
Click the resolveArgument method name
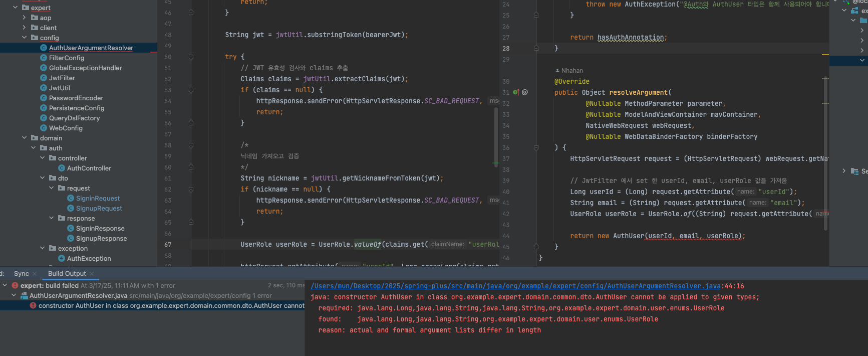(639, 92)
